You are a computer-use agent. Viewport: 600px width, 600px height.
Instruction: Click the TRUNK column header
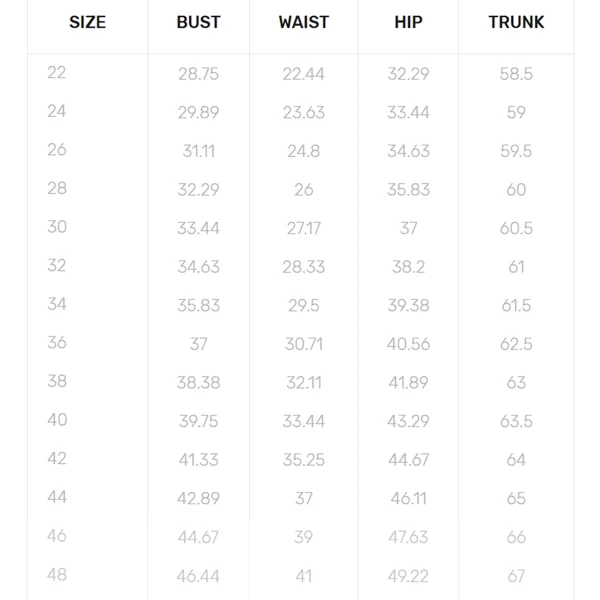tap(516, 22)
